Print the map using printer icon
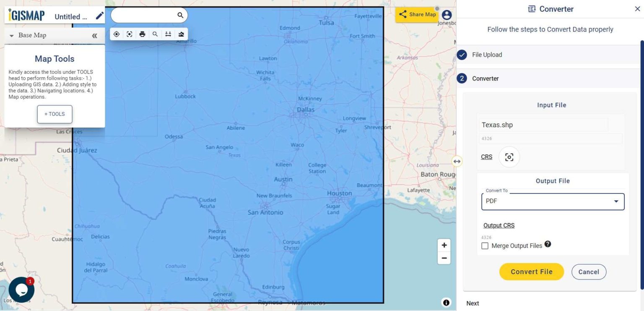Viewport: 644px width, 311px height. tap(143, 34)
